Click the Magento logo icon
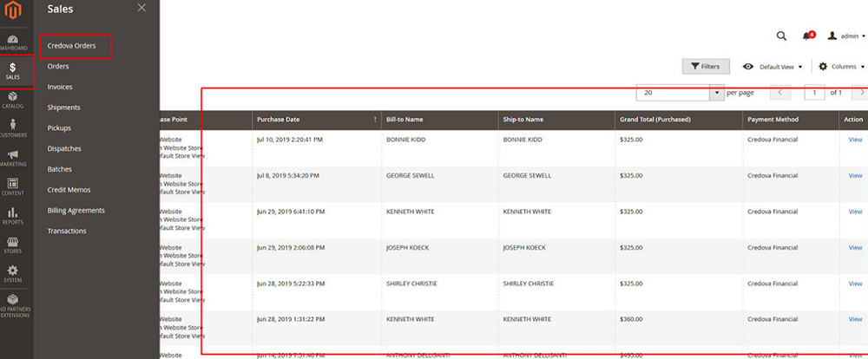The width and height of the screenshot is (868, 359). pos(13,10)
